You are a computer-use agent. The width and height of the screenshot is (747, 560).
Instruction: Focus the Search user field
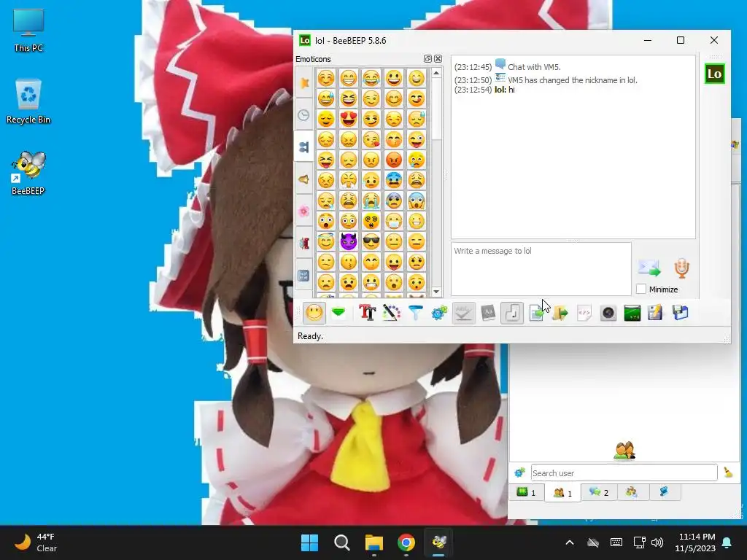pyautogui.click(x=624, y=472)
